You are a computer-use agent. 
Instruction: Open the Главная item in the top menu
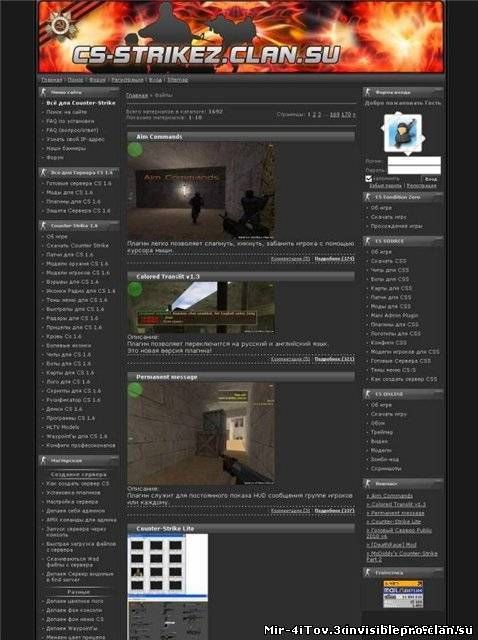tap(52, 80)
